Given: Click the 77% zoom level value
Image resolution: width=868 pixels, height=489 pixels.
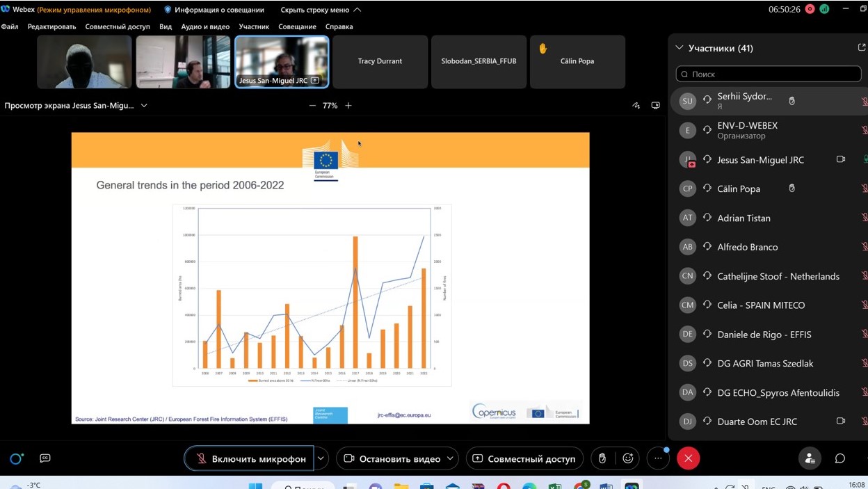Looking at the screenshot, I should tap(330, 106).
